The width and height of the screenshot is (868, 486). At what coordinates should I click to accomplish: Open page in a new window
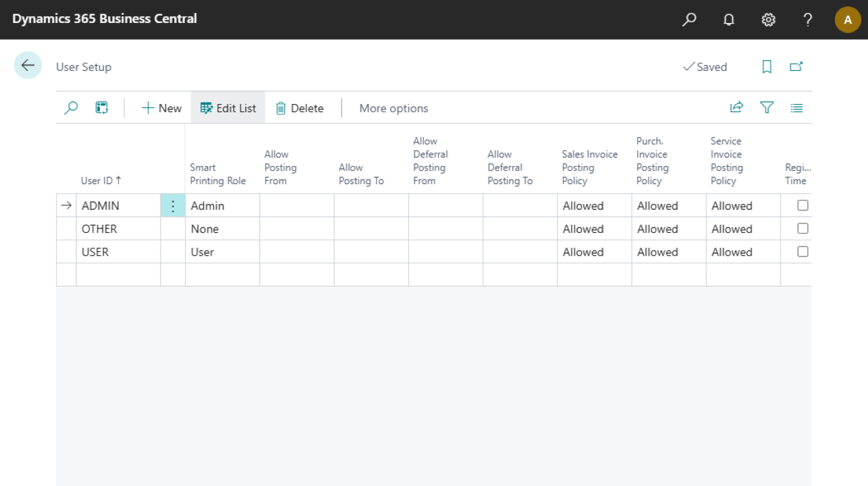796,67
